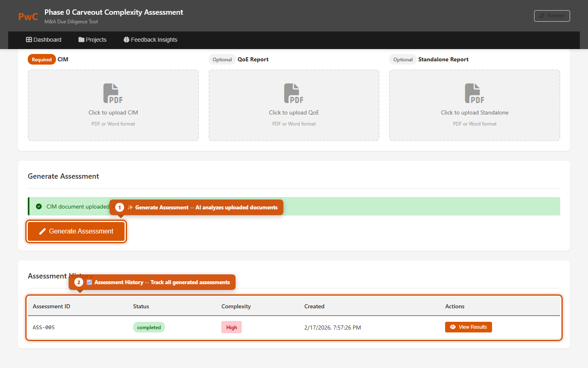Click the QoE Report PDF icon
Screen dimensions: 588x368
coord(294,93)
